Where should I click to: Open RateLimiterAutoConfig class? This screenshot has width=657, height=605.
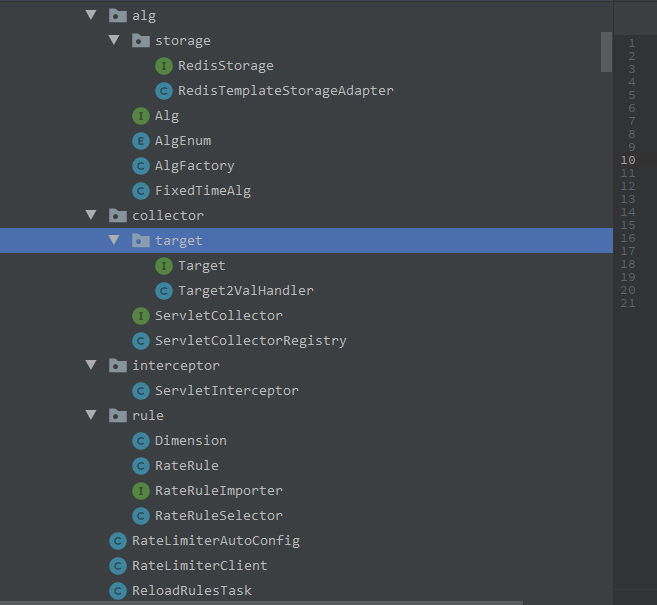[216, 540]
